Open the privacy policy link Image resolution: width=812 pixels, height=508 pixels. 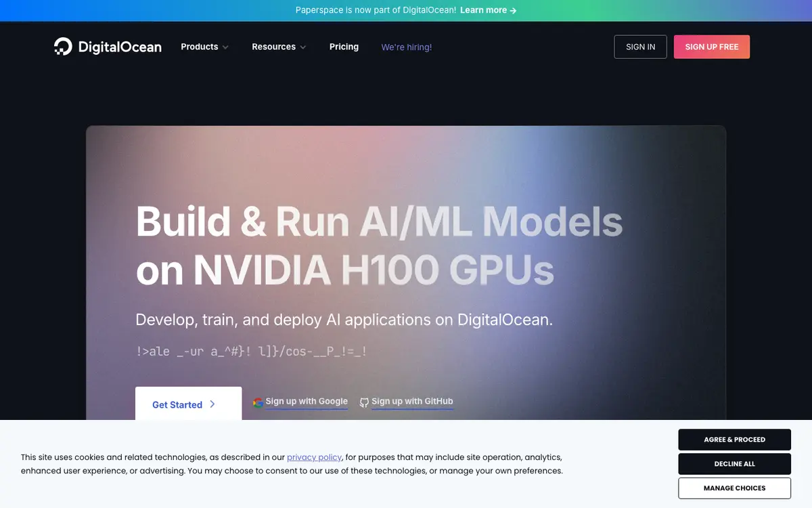coord(314,457)
